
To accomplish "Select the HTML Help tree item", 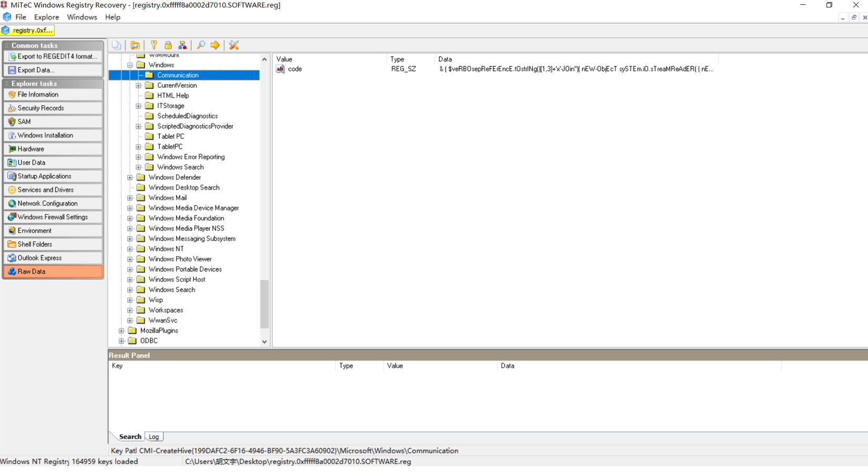I will coord(173,96).
